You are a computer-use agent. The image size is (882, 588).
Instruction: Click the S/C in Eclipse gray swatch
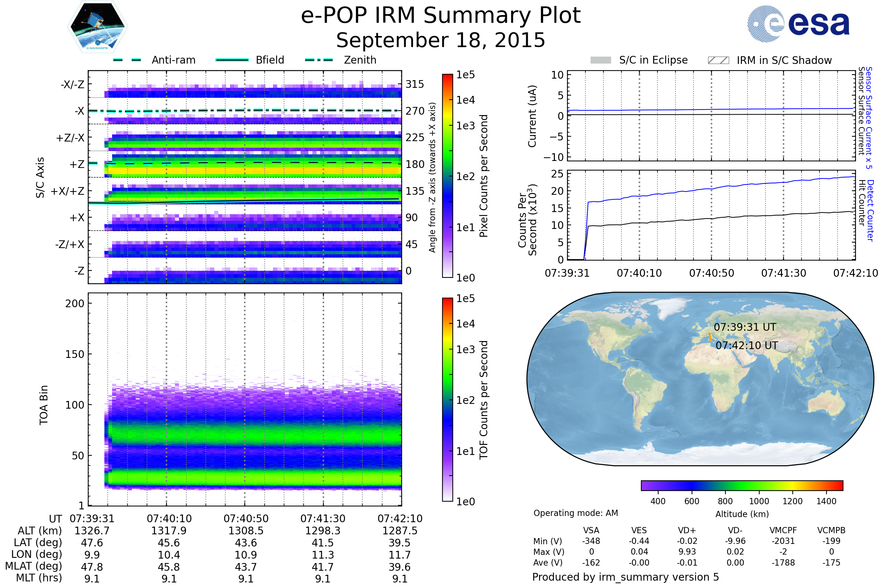tap(600, 60)
